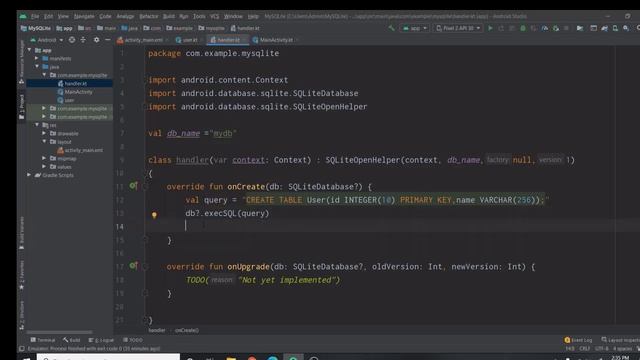The width and height of the screenshot is (640, 360).
Task: Click the tool windows toggle icon in status bar
Action: click(22, 349)
